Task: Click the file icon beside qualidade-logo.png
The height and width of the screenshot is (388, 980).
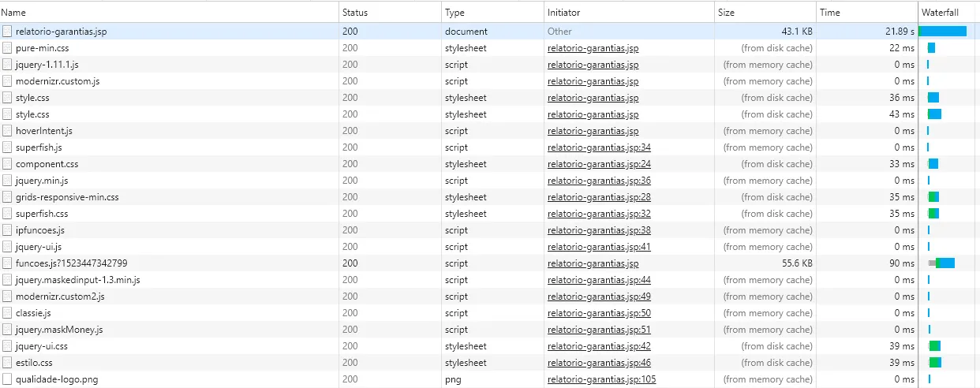Action: pyautogui.click(x=7, y=379)
